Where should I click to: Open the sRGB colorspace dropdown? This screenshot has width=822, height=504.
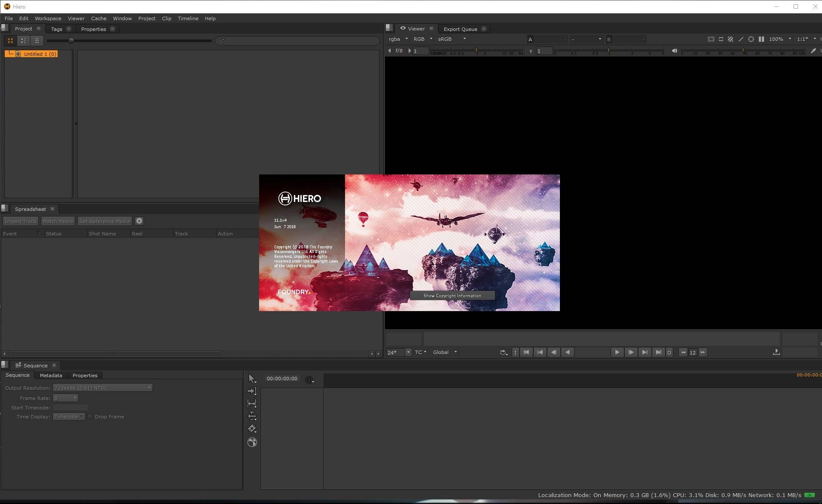[452, 39]
